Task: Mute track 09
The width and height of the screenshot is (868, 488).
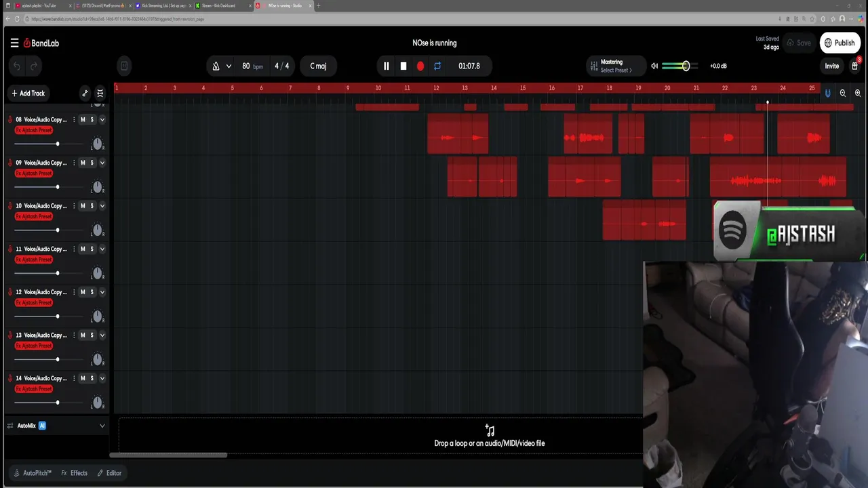Action: coord(83,163)
